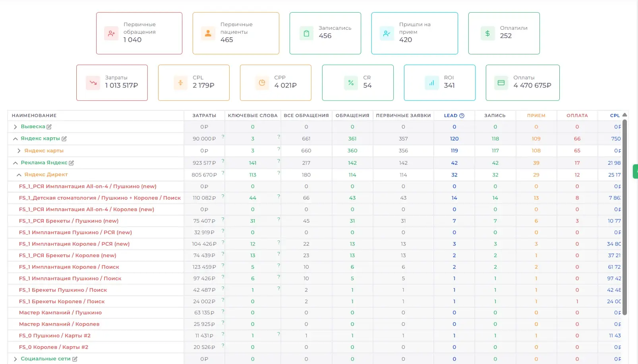Collapse the Реклама Яндекс group
The height and width of the screenshot is (364, 638).
point(15,163)
